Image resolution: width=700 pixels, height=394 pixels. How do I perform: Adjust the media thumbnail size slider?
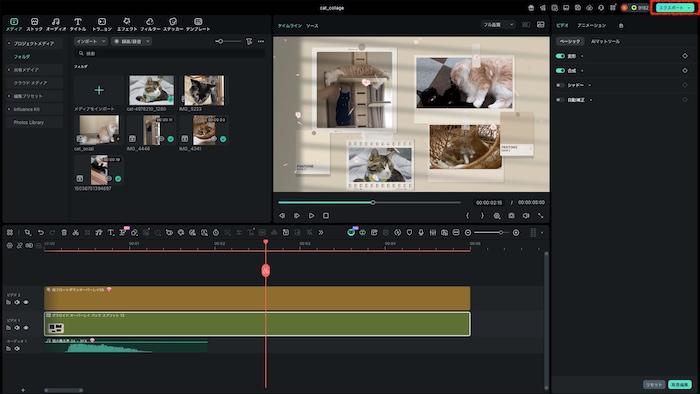pyautogui.click(x=228, y=41)
